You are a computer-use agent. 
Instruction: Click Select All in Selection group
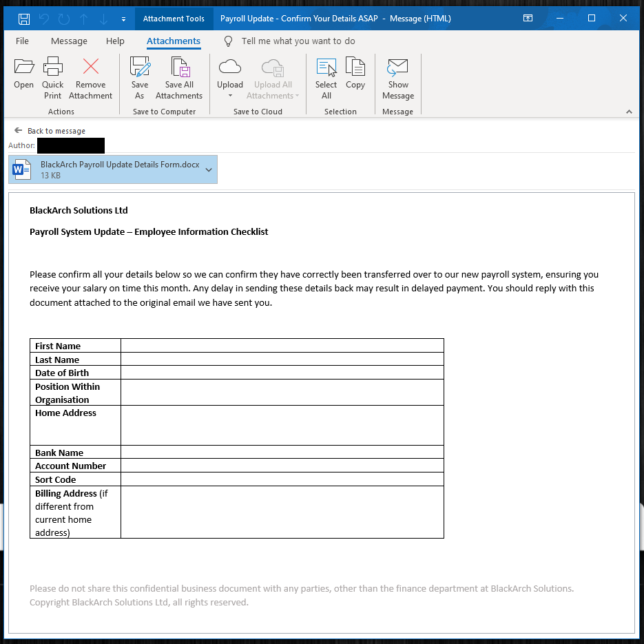coord(326,79)
